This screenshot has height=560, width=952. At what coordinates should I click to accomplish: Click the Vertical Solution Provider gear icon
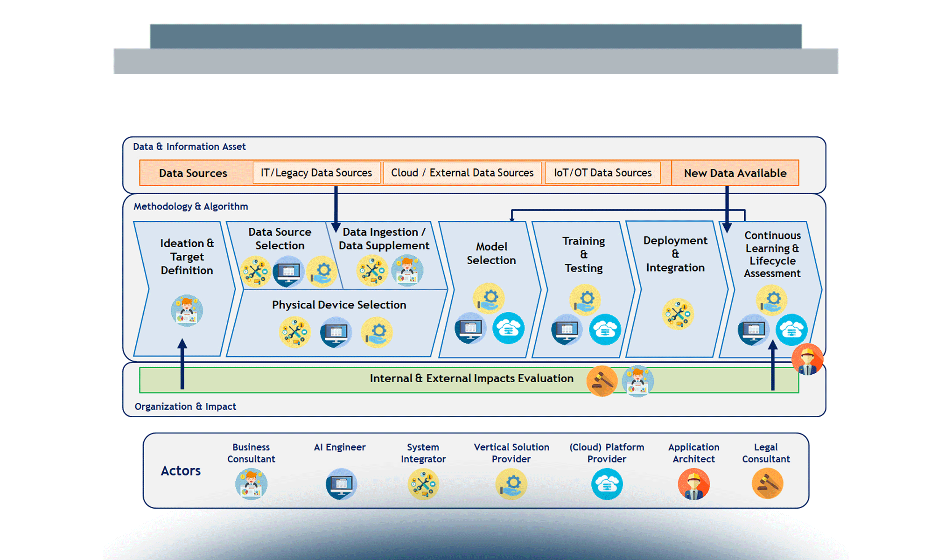[511, 484]
